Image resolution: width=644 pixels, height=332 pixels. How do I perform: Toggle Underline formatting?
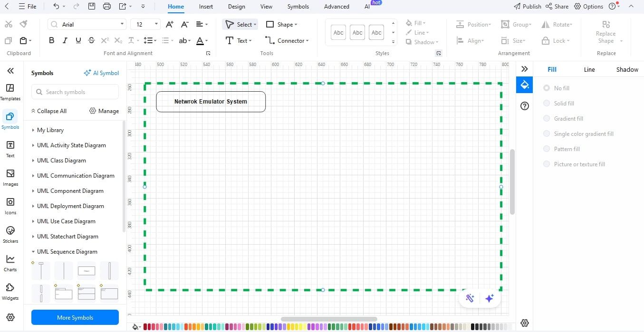point(78,40)
